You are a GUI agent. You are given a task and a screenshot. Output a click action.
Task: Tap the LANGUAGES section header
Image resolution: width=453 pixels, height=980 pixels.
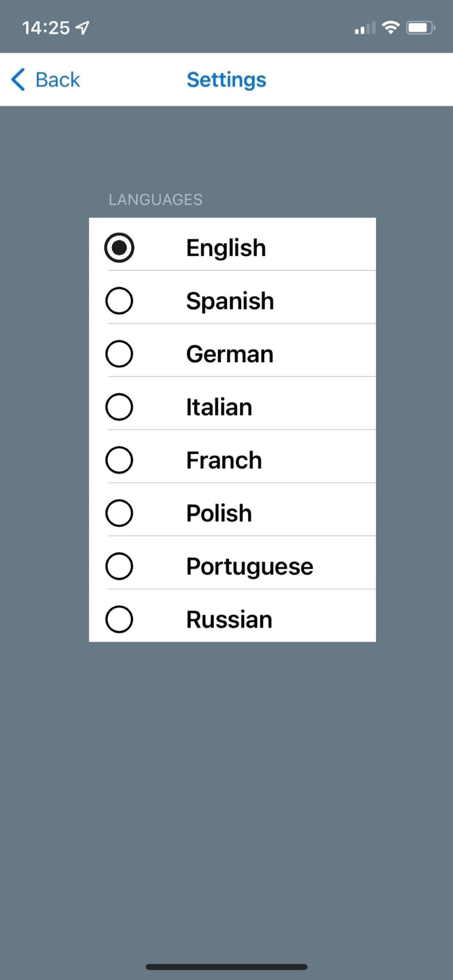tap(155, 199)
